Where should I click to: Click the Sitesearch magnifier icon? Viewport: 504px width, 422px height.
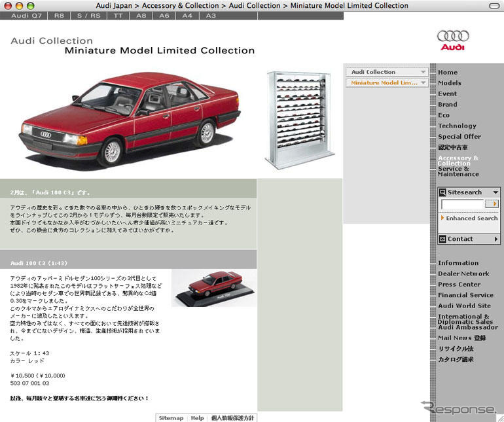pos(442,192)
